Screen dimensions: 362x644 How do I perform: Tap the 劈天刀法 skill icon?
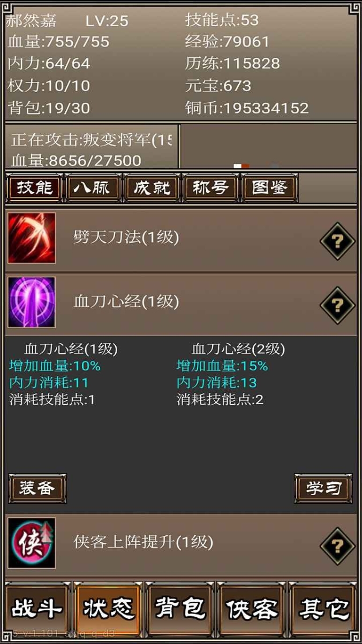click(x=32, y=238)
